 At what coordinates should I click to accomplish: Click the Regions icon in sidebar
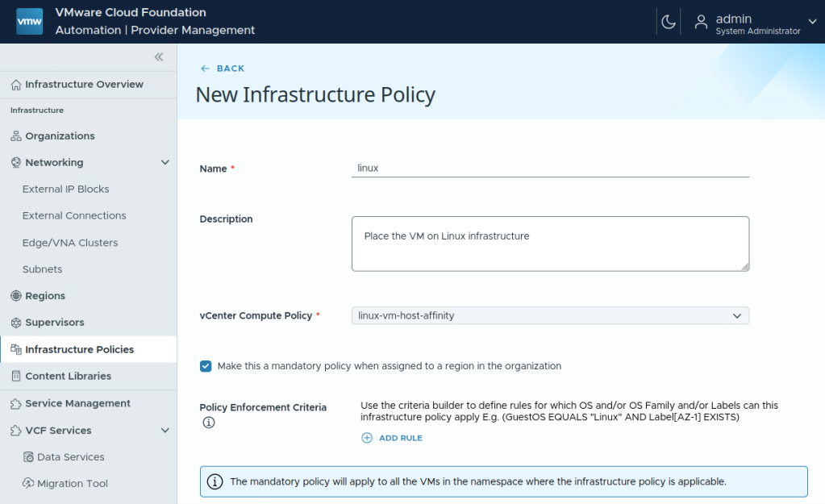click(x=16, y=296)
